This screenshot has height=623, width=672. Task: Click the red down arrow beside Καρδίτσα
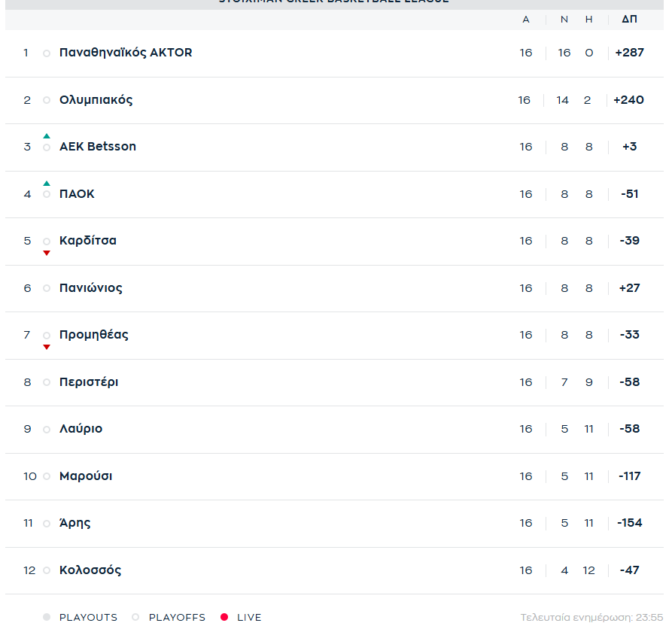47,253
